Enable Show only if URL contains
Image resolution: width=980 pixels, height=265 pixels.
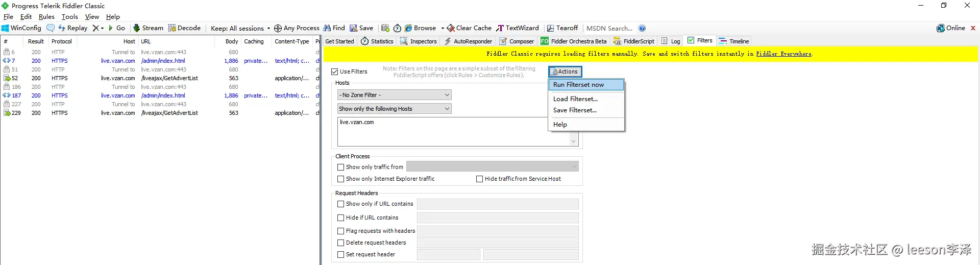click(340, 204)
